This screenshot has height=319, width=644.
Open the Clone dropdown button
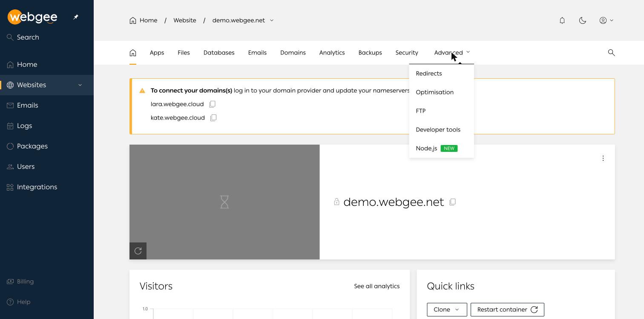tap(447, 310)
